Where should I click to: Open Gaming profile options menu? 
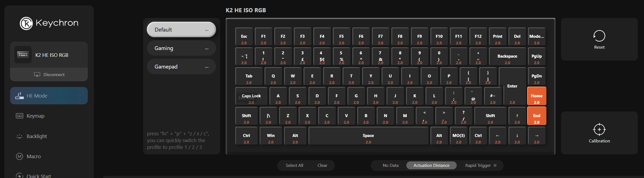click(207, 49)
